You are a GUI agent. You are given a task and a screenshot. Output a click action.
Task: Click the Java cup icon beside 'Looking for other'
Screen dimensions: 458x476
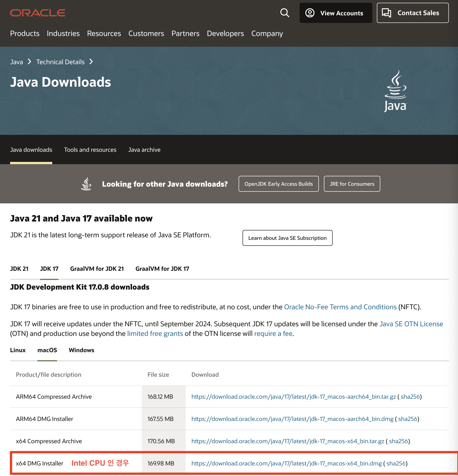tap(86, 184)
